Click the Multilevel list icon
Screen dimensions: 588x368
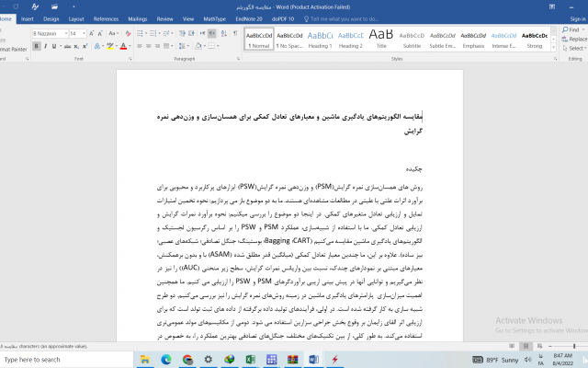pos(165,33)
